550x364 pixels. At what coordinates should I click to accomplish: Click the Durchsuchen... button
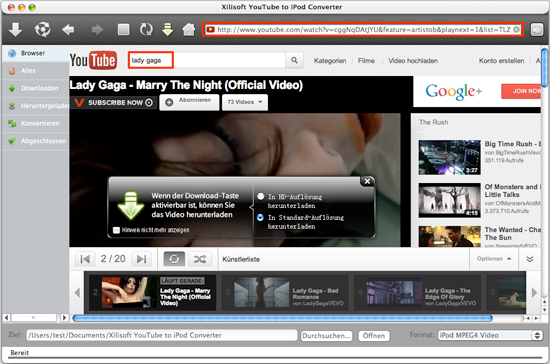click(x=326, y=336)
